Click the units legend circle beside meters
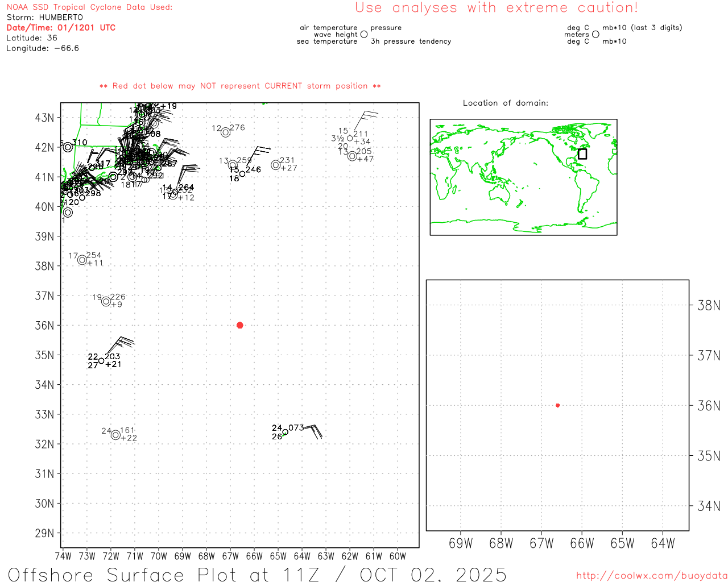The image size is (728, 582). tap(595, 35)
